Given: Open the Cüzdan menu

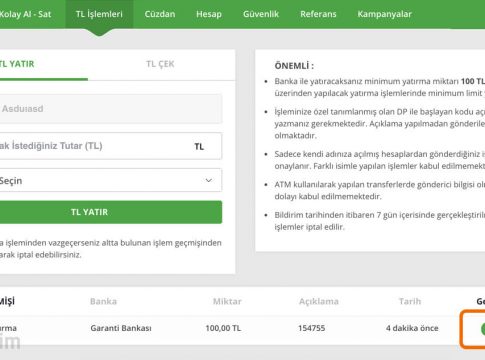Looking at the screenshot, I should (x=160, y=14).
